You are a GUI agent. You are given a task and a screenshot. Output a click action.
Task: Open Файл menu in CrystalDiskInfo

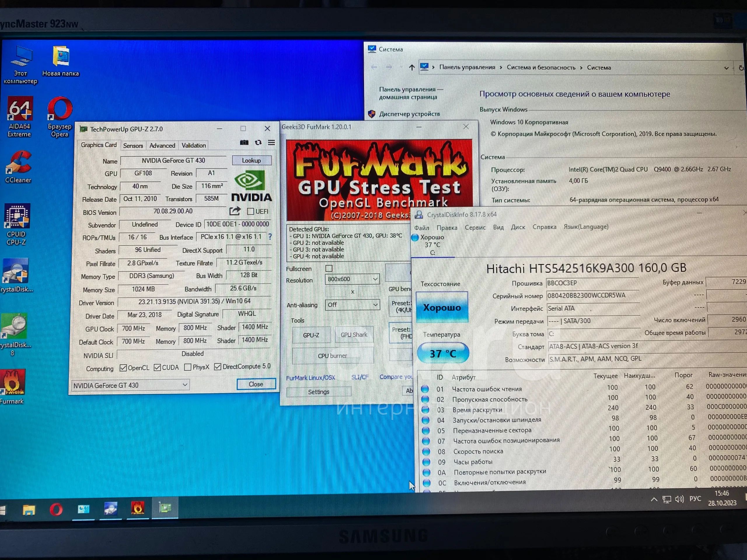[x=422, y=228]
